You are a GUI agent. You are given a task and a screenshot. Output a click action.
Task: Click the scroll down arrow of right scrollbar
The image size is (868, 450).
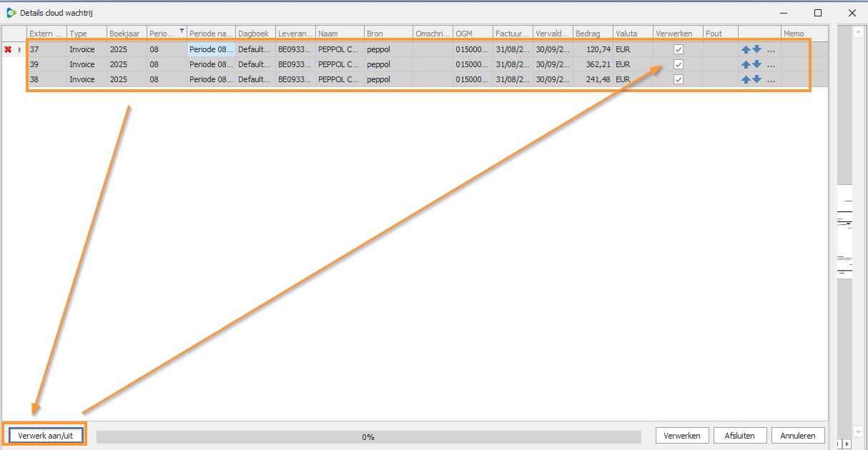[859, 431]
